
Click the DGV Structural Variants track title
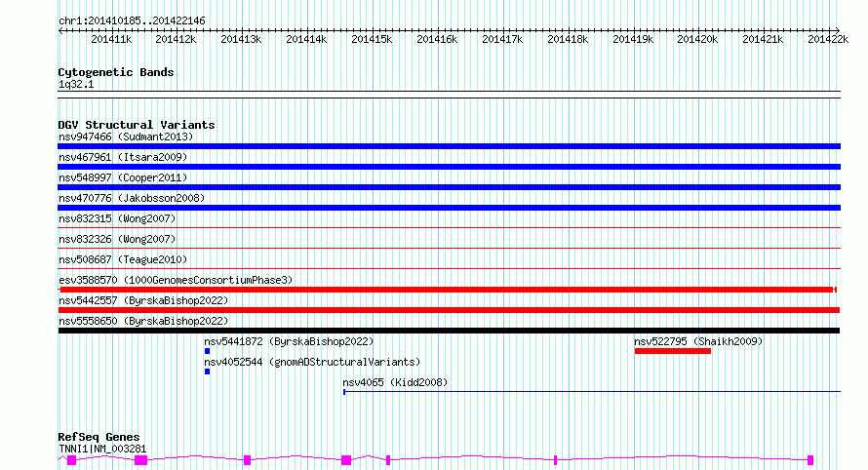click(x=137, y=125)
